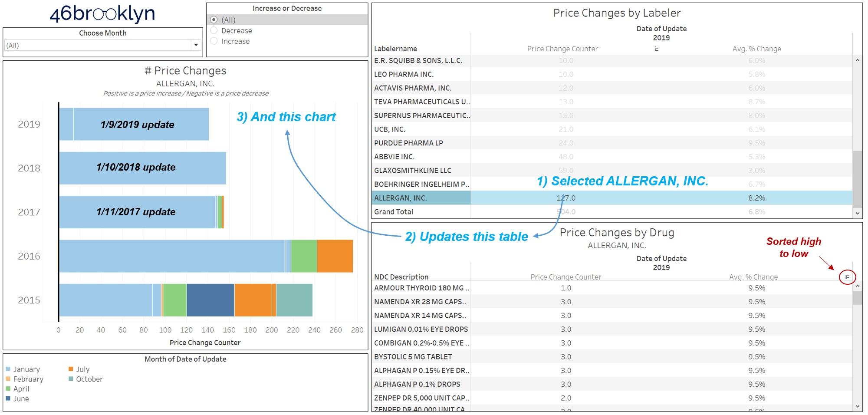868x415 pixels.
Task: Click the sort icon under Date of Update 2019 in labeler table
Action: point(656,49)
